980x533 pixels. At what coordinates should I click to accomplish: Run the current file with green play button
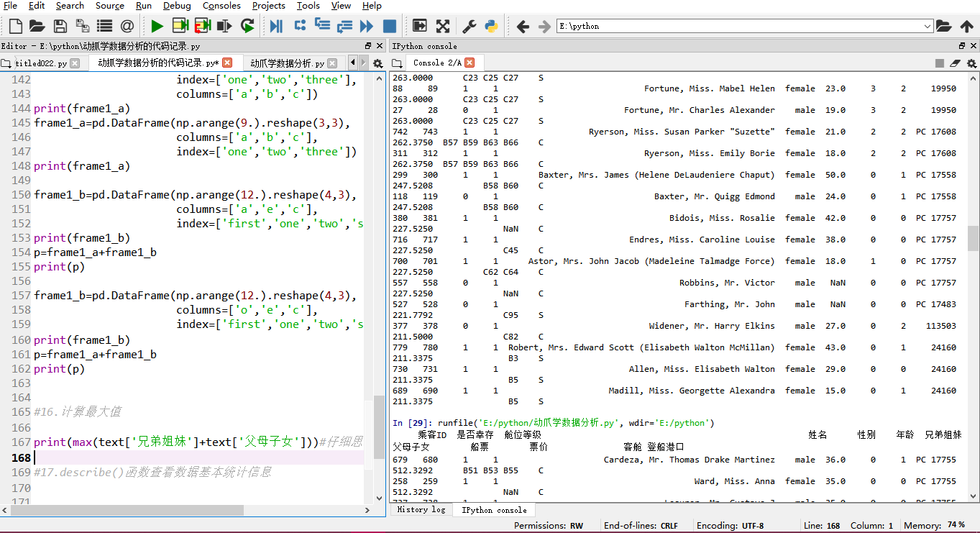coord(157,27)
